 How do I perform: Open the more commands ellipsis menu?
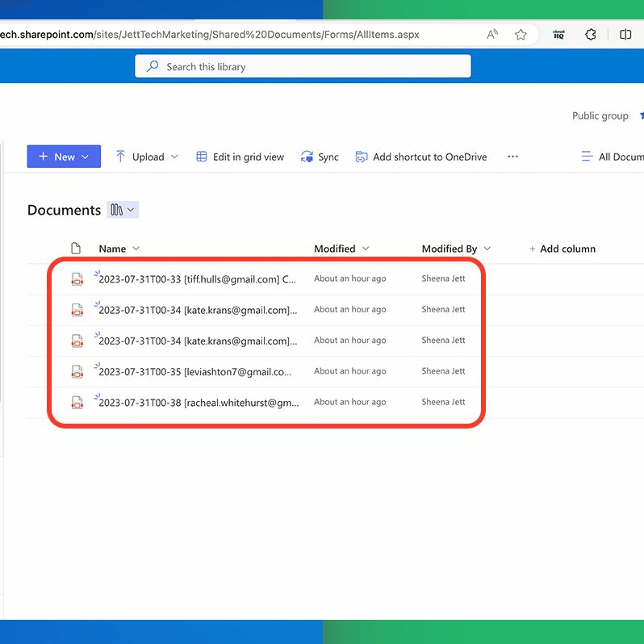click(513, 156)
